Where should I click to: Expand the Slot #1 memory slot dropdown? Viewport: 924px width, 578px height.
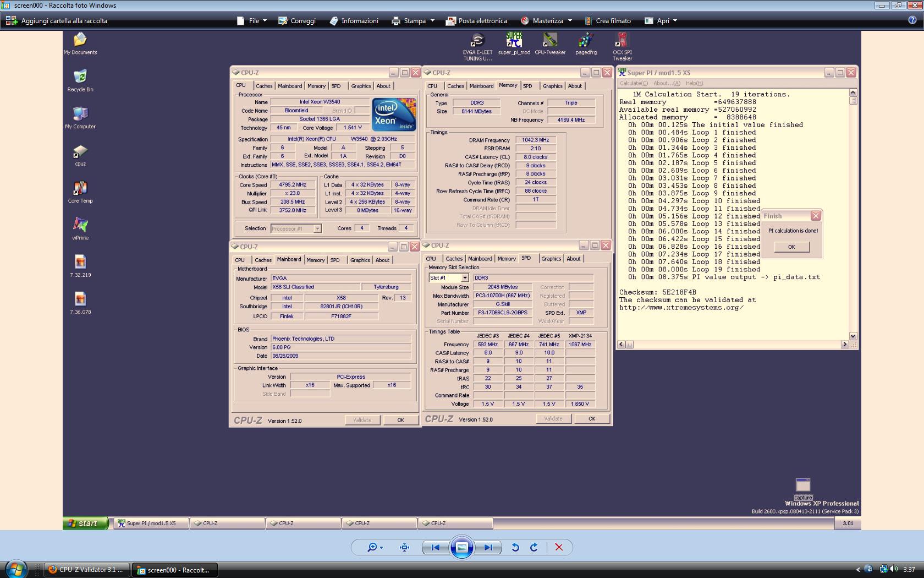pos(465,278)
